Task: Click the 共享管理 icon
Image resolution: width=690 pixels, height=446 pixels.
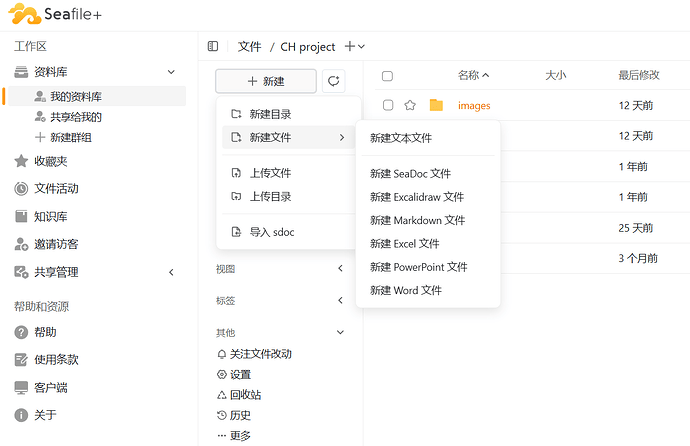Action: coord(21,272)
